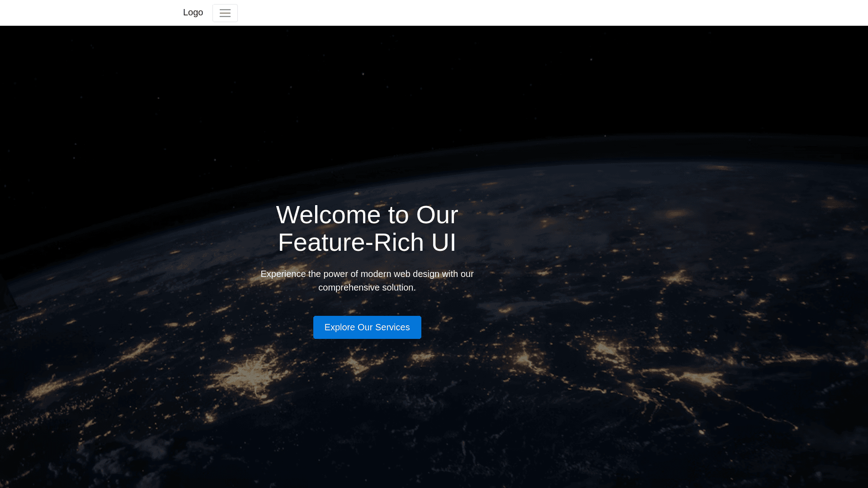Viewport: 868px width, 488px height.
Task: Click the Logo brand link
Action: tap(193, 13)
